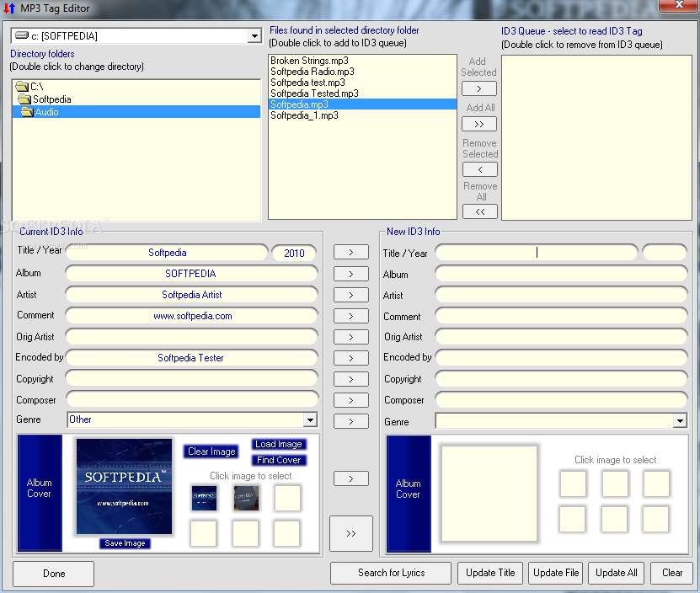Viewport: 700px width, 593px height.
Task: Click the Clear button
Action: click(x=672, y=573)
